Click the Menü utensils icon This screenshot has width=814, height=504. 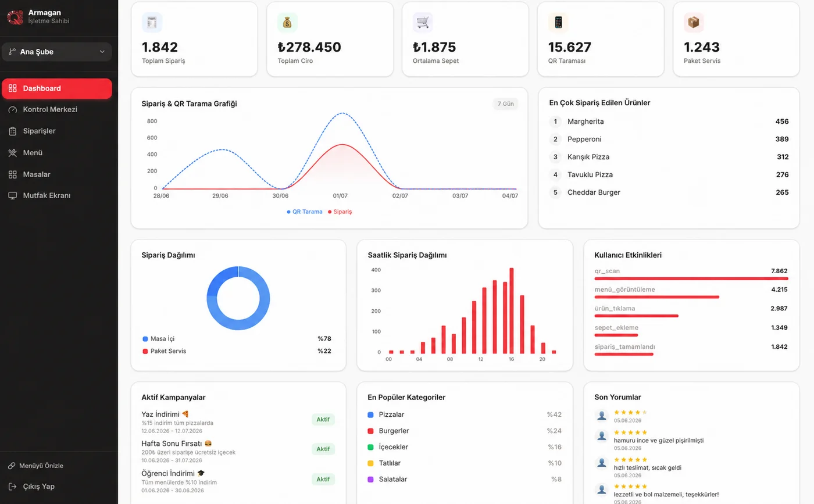pos(13,153)
